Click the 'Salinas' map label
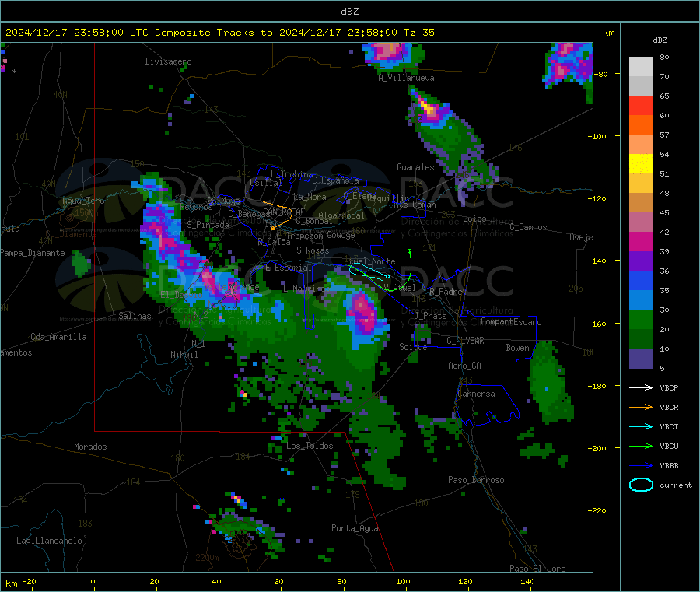The width and height of the screenshot is (700, 592). pyautogui.click(x=135, y=316)
